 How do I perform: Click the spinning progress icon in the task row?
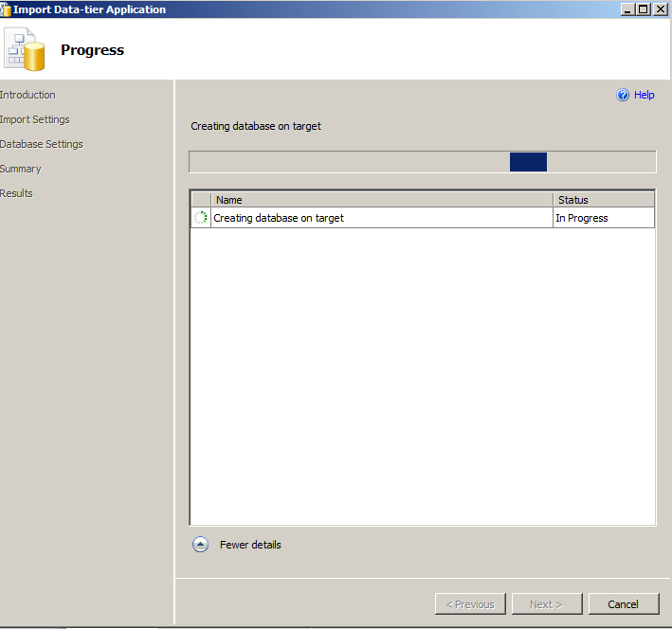pos(200,218)
